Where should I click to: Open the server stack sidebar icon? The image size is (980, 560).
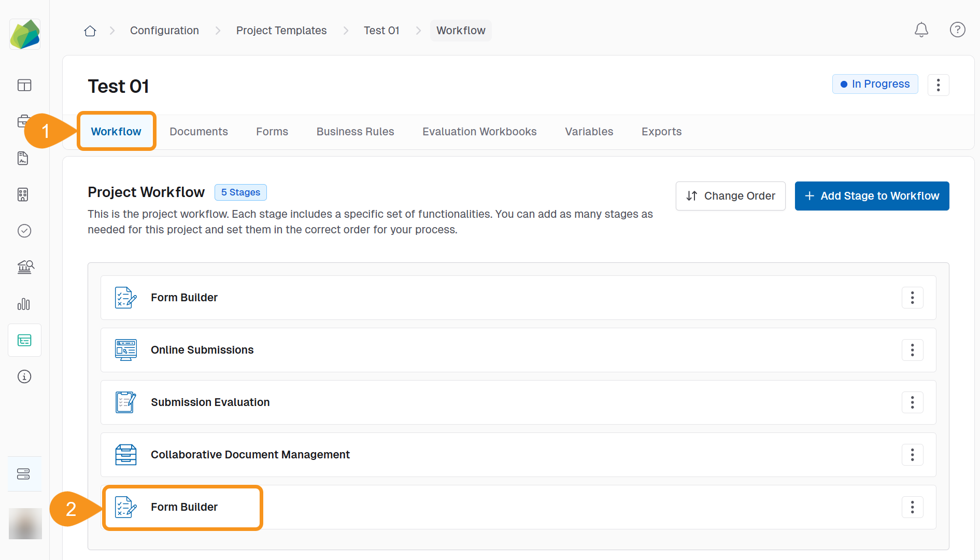[x=24, y=474]
